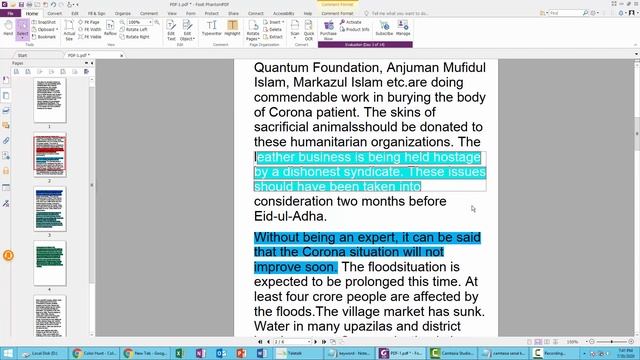Open PowerPoint from the taskbar

click(241, 353)
